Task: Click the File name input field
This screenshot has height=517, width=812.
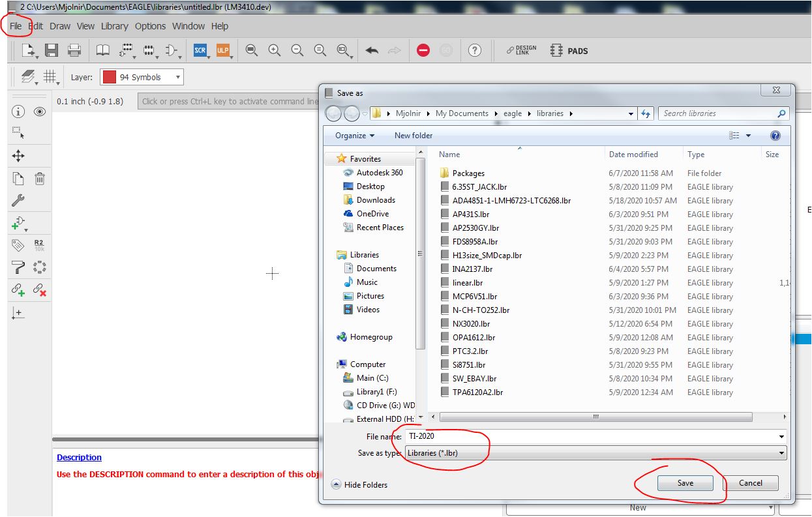Action: coord(595,436)
